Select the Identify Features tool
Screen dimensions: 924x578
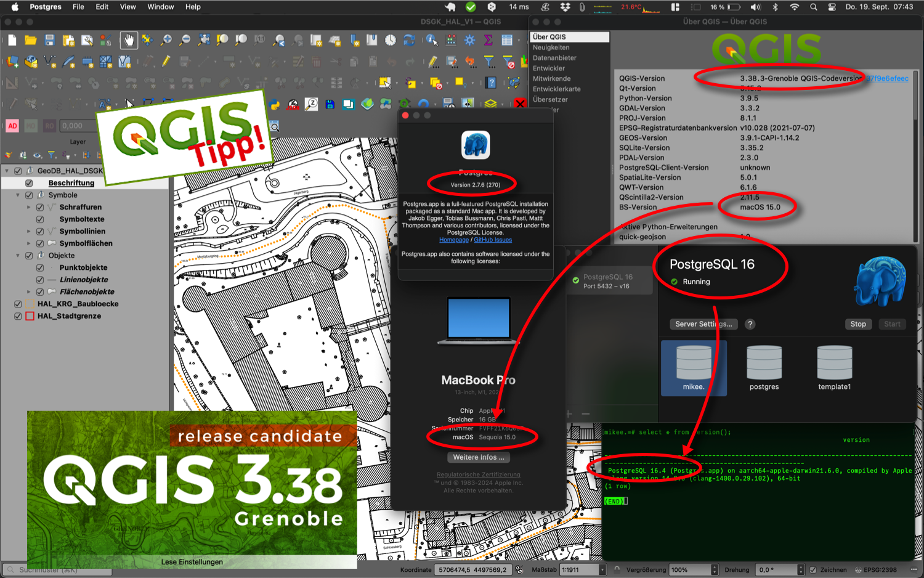429,39
